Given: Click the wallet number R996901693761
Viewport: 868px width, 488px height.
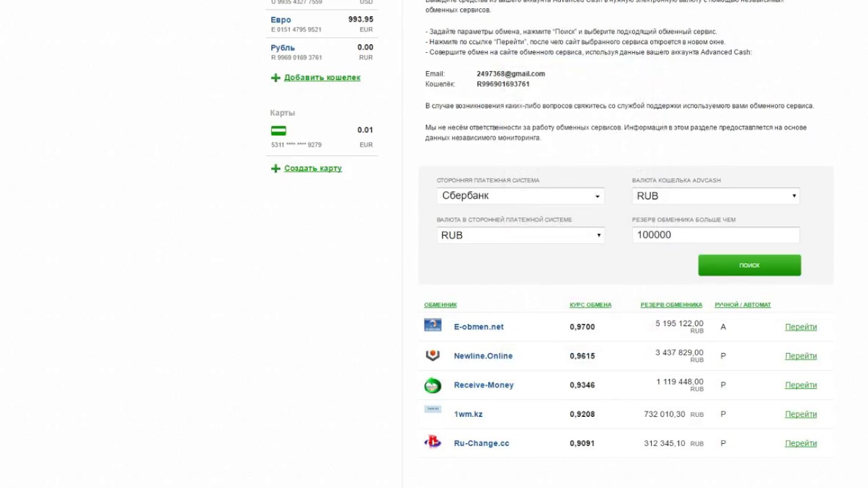Looking at the screenshot, I should [503, 84].
